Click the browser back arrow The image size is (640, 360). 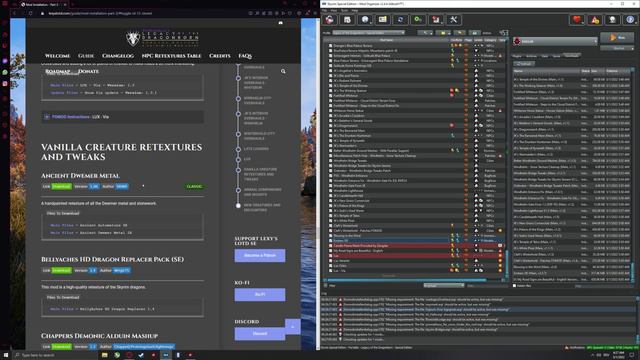(14, 13)
